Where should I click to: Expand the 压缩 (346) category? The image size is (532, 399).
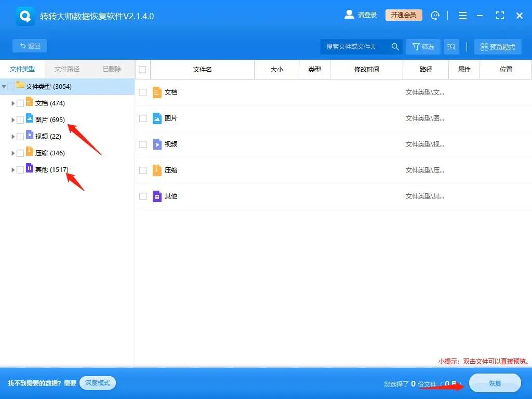(12, 153)
